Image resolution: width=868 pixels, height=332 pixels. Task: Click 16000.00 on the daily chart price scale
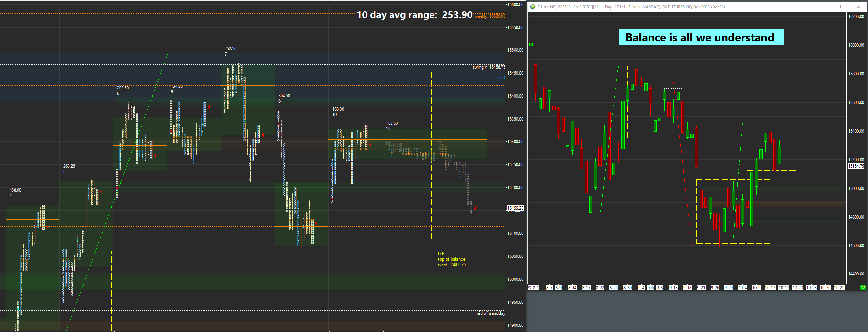pyautogui.click(x=856, y=45)
